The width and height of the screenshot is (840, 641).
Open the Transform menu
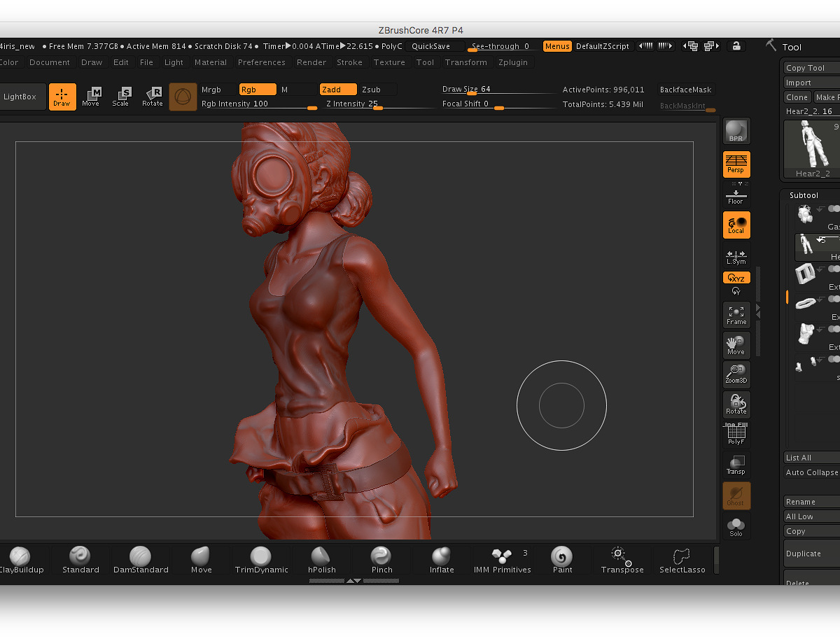pos(466,62)
